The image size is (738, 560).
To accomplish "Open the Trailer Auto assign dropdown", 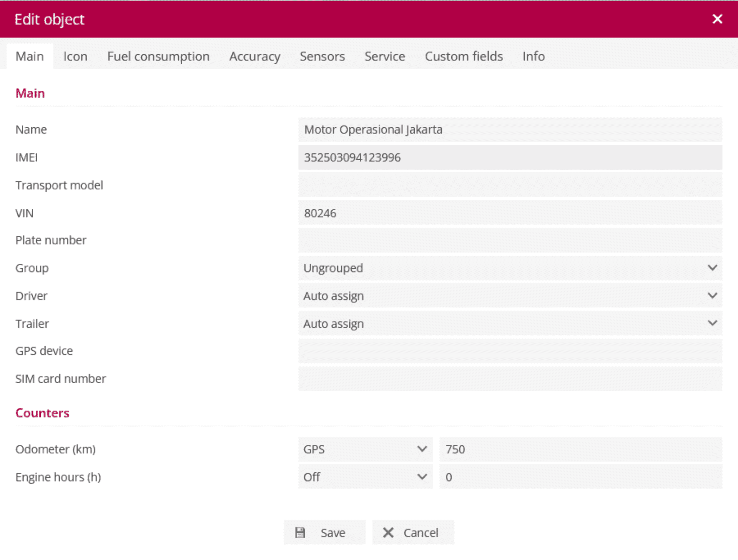I will tap(510, 324).
